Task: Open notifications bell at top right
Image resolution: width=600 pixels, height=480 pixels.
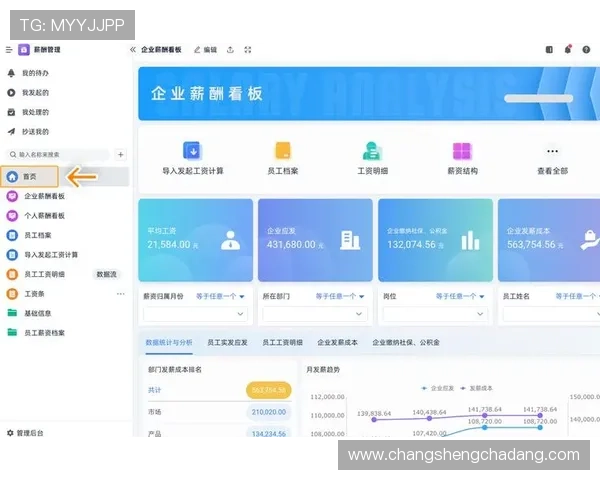Action: [x=568, y=49]
